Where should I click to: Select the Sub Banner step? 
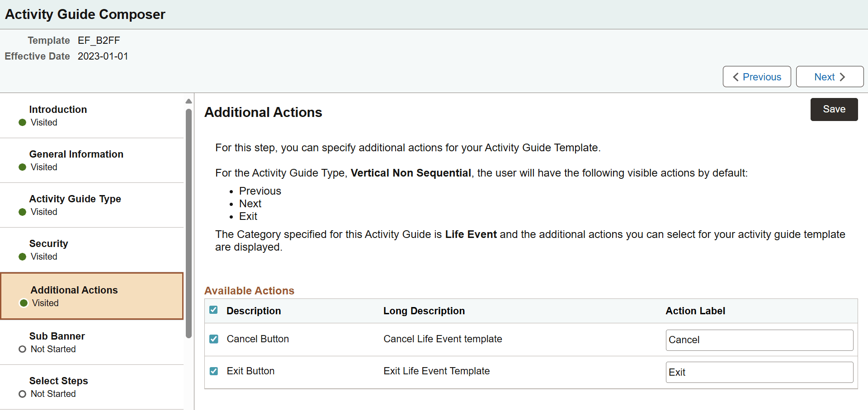[x=57, y=336]
